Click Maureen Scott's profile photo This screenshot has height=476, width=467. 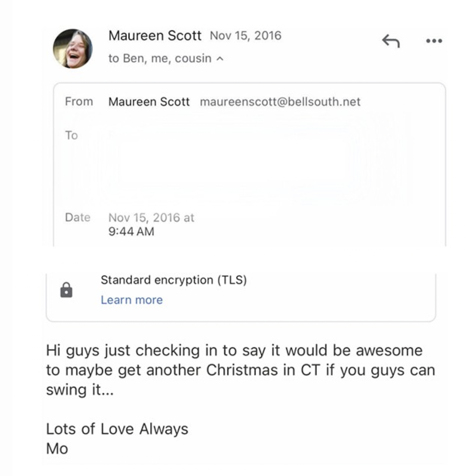click(x=73, y=49)
